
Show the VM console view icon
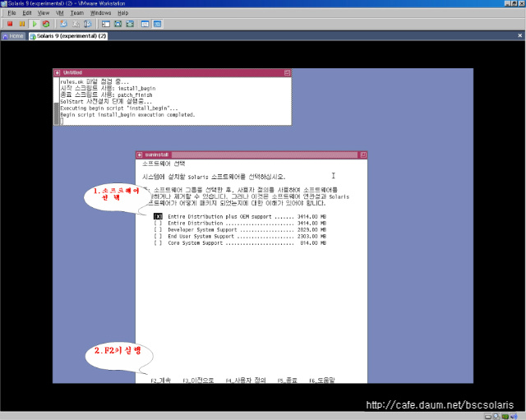pyautogui.click(x=157, y=24)
